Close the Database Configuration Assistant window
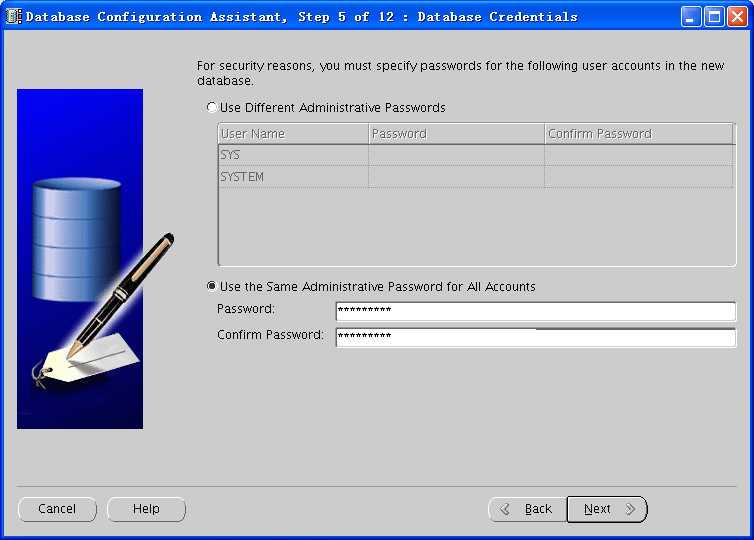 tap(737, 17)
